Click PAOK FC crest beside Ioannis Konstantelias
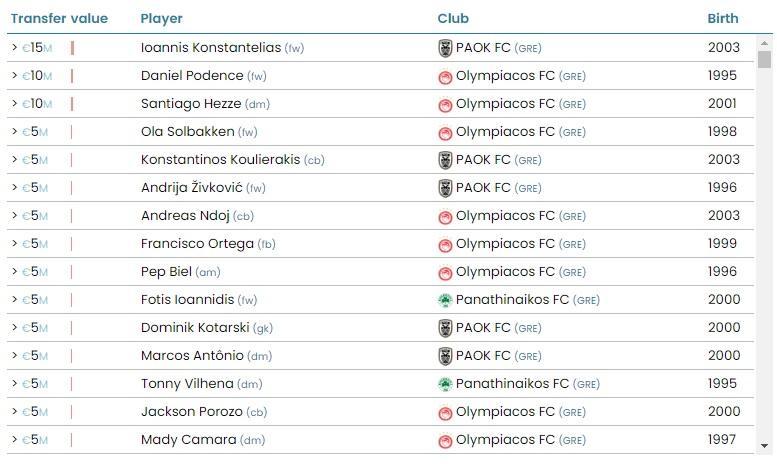777x464 pixels. pos(445,49)
